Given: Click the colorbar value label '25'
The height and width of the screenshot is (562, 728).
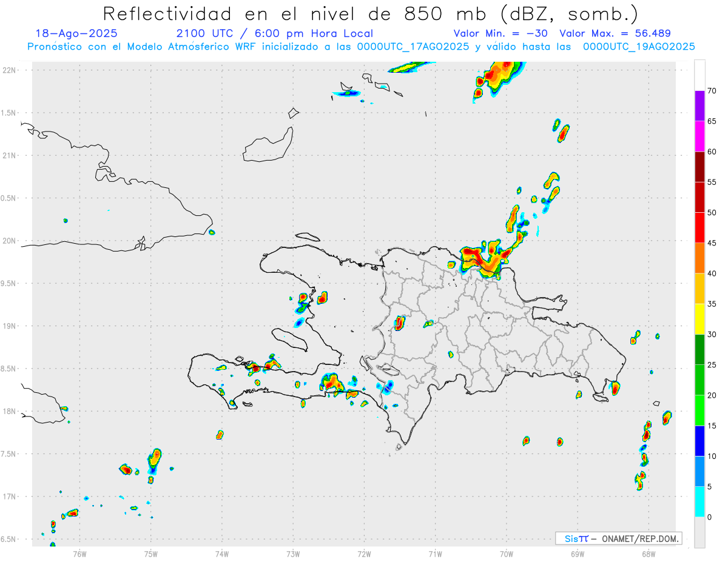Looking at the screenshot, I should click(x=712, y=365).
